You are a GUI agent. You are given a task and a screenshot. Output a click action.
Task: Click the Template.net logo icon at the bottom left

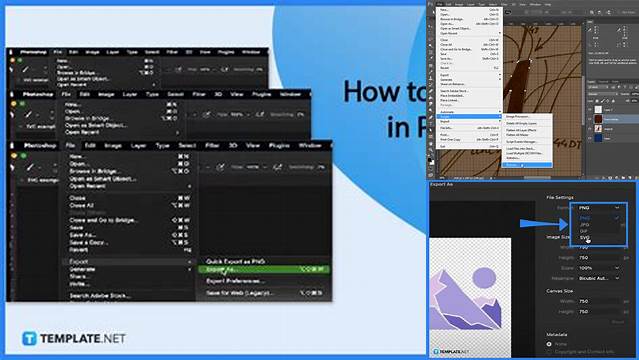click(x=29, y=338)
